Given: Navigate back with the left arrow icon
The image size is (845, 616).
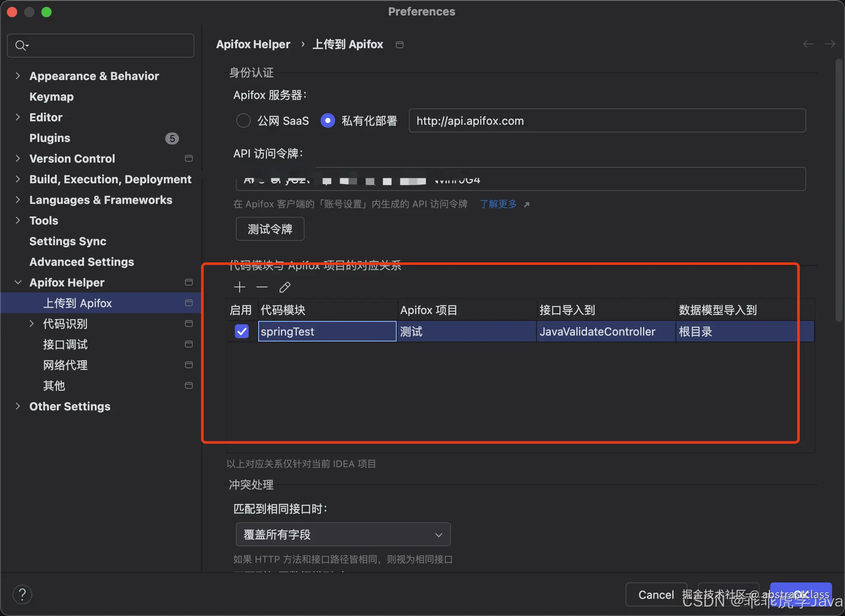Looking at the screenshot, I should pos(808,44).
